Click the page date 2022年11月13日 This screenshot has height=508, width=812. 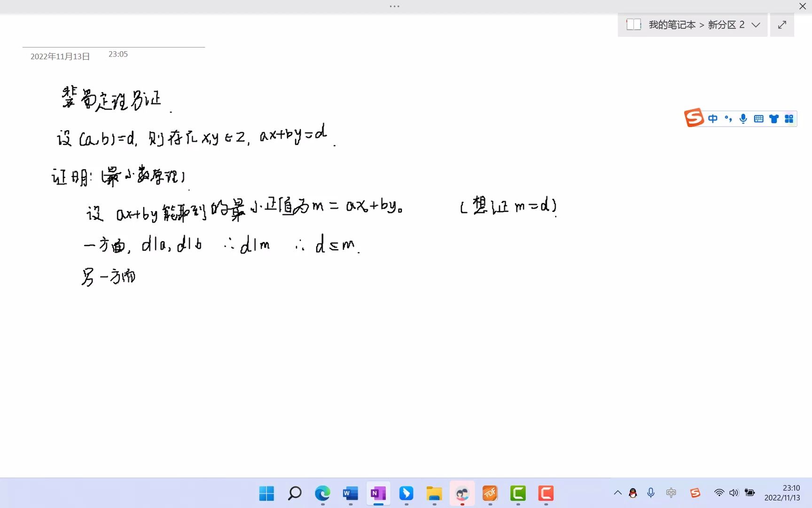coord(60,56)
